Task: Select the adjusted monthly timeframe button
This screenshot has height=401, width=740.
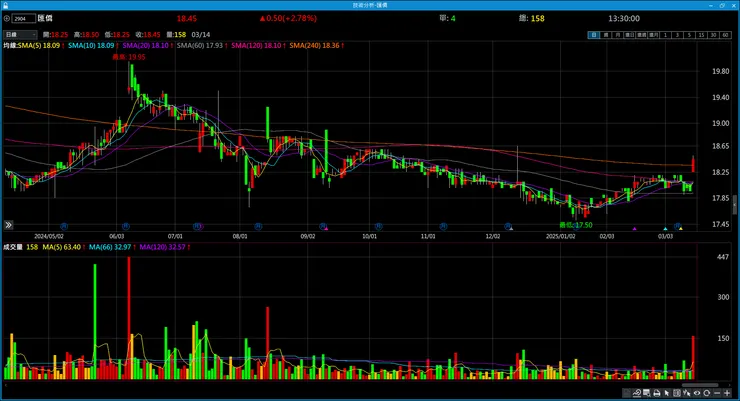Action: point(654,35)
